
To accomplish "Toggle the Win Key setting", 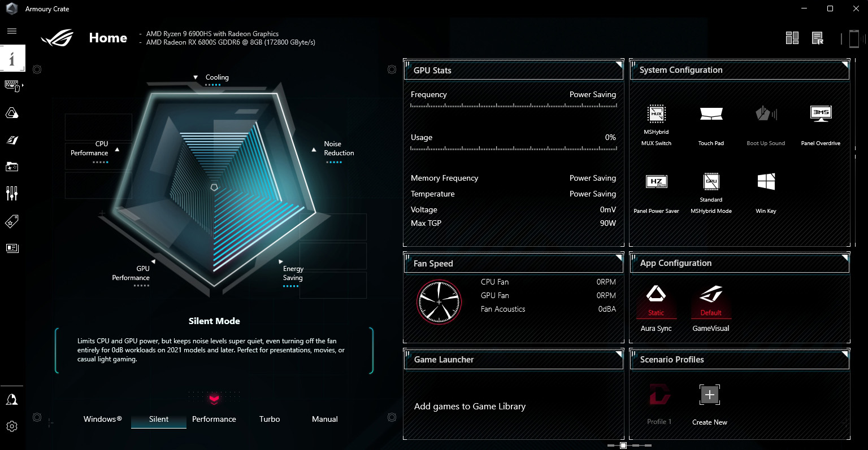I will pos(766,193).
